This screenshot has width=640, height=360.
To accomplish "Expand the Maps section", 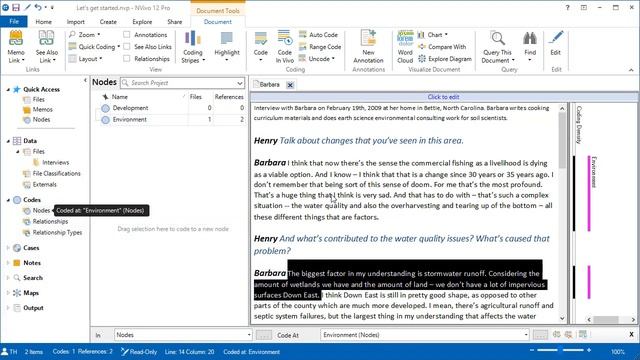I will (8, 293).
